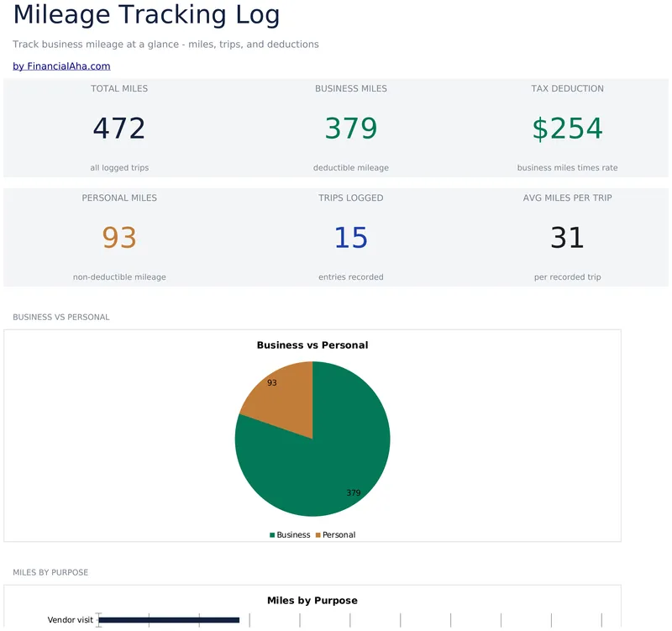Click the 'entries recorded' caption
This screenshot has height=631, width=672.
(351, 277)
